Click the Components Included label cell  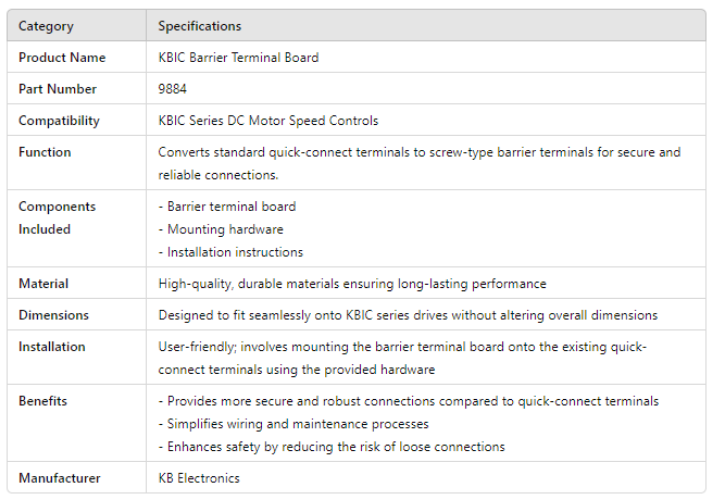coord(57,218)
